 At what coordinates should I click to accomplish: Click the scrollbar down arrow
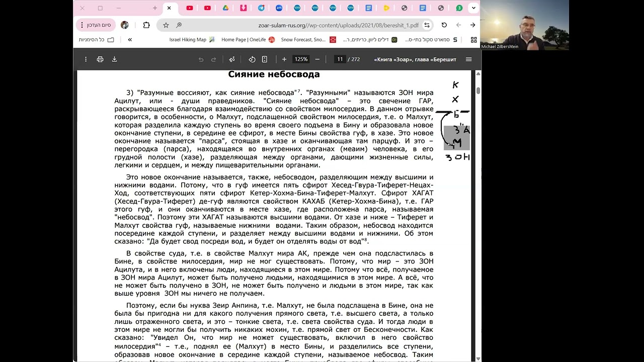pyautogui.click(x=478, y=358)
